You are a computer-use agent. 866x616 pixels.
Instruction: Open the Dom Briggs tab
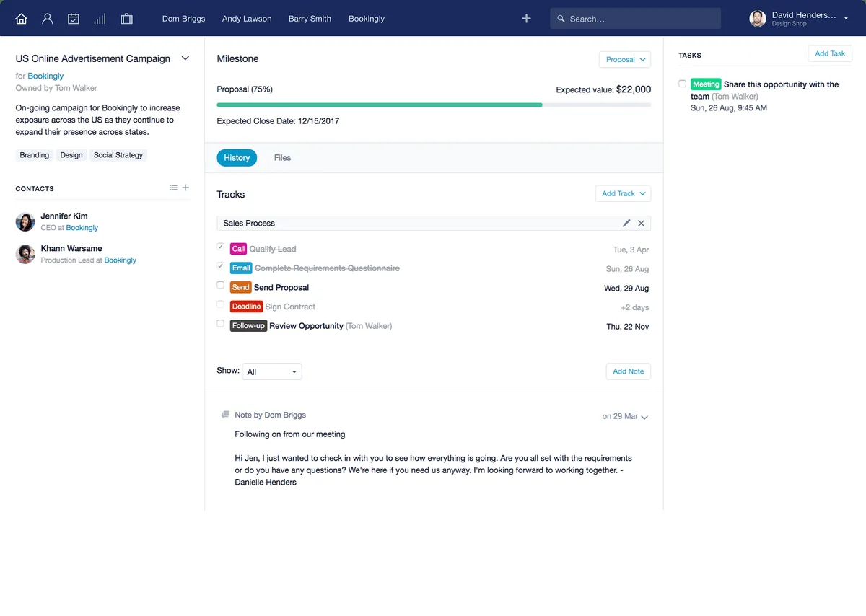point(183,19)
